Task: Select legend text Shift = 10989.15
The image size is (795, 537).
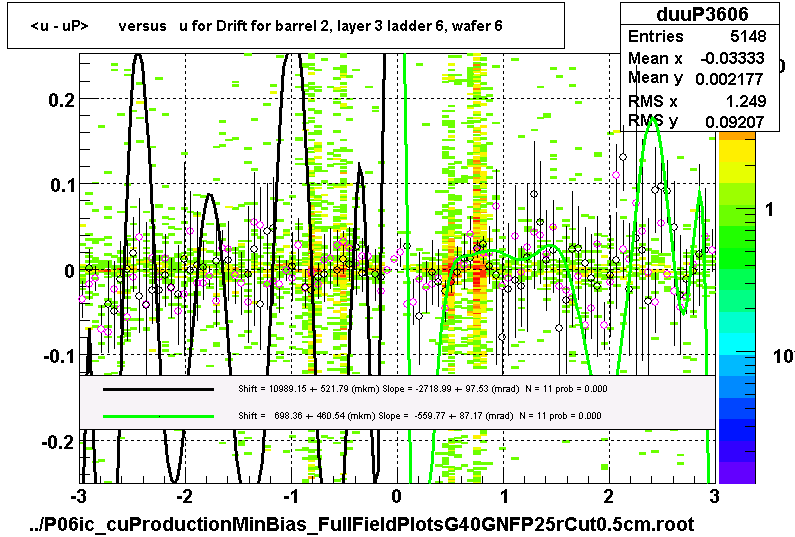Action: 423,389
